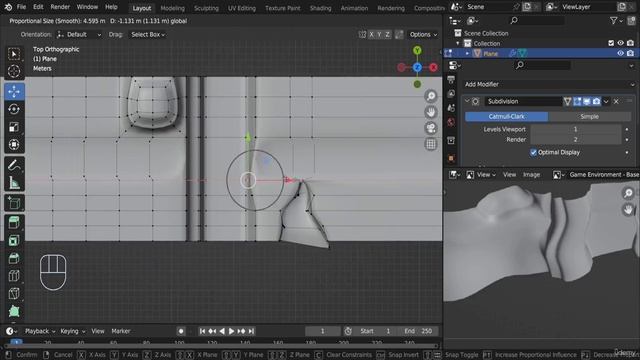The width and height of the screenshot is (640, 360).
Task: Collapse the Subdivision modifier panel
Action: click(467, 101)
